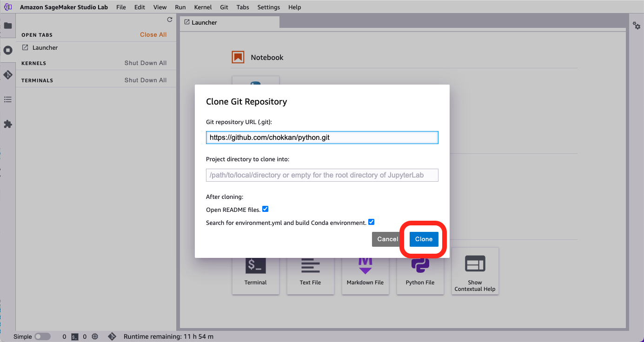Toggle Simple interface mode switch
Viewport: 644px width, 342px height.
pyautogui.click(x=42, y=336)
